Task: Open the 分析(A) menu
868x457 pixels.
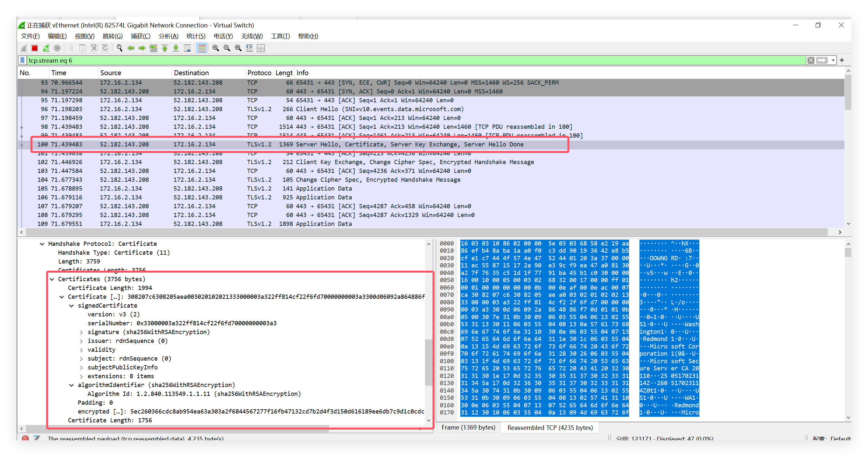Action: (x=168, y=36)
